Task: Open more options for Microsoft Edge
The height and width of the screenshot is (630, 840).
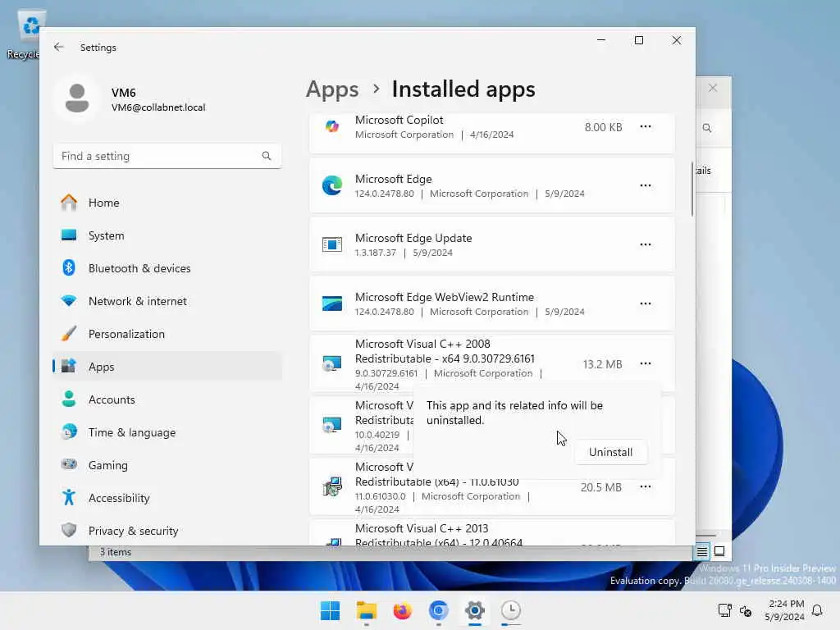Action: pyautogui.click(x=646, y=186)
